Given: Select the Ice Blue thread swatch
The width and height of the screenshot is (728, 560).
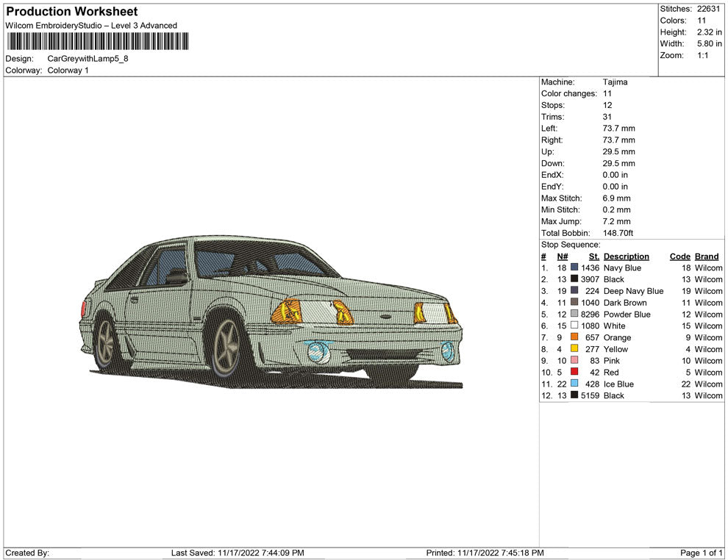Looking at the screenshot, I should tap(574, 384).
